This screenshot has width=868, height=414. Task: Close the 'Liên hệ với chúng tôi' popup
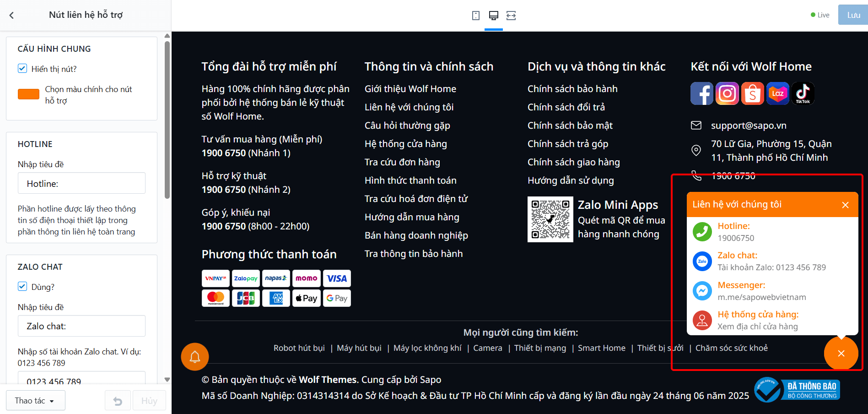(846, 205)
